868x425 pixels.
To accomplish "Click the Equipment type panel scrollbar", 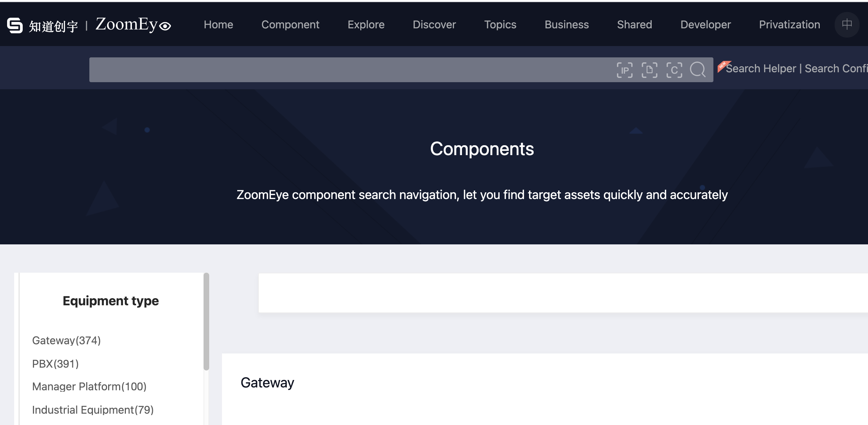I will click(206, 322).
